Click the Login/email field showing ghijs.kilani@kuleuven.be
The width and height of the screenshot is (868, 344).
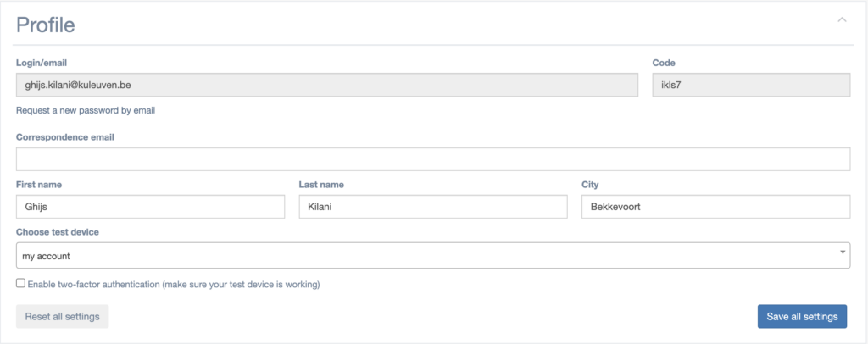[x=326, y=86]
